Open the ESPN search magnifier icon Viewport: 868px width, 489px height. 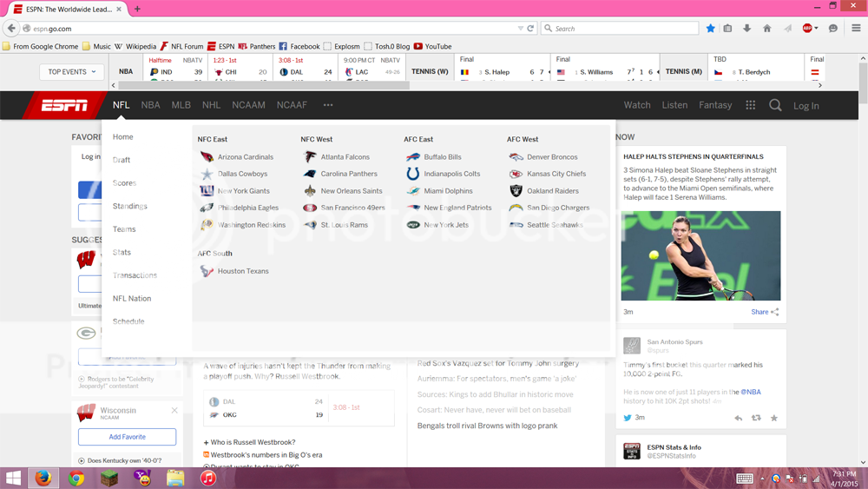pos(775,105)
